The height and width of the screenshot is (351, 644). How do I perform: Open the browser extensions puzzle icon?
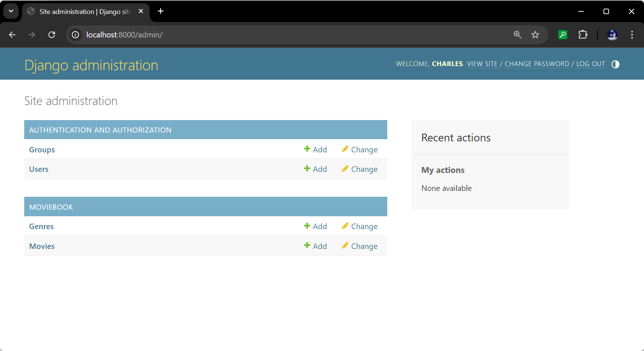pos(582,35)
